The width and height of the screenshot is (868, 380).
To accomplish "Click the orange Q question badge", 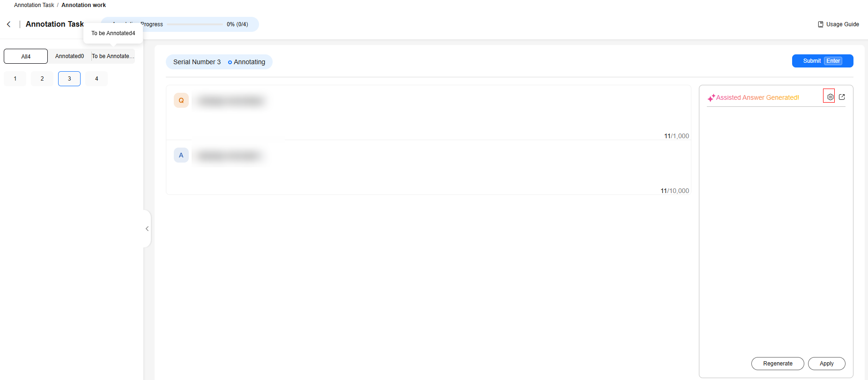I will tap(181, 100).
